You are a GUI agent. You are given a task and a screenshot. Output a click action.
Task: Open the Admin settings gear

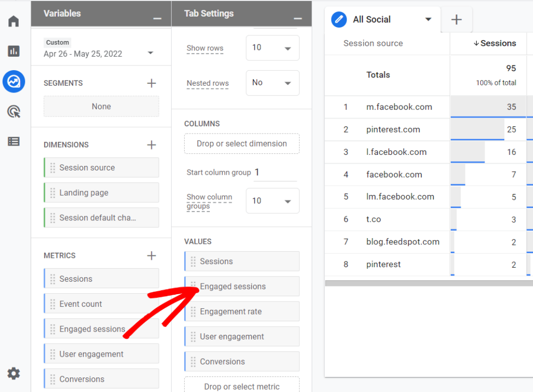(x=13, y=373)
